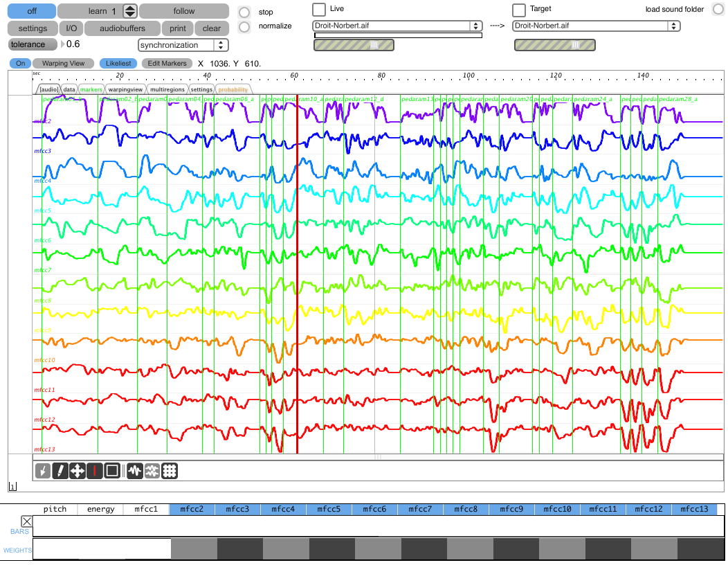728x565 pixels.
Task: Switch to the data tab
Action: pos(69,89)
